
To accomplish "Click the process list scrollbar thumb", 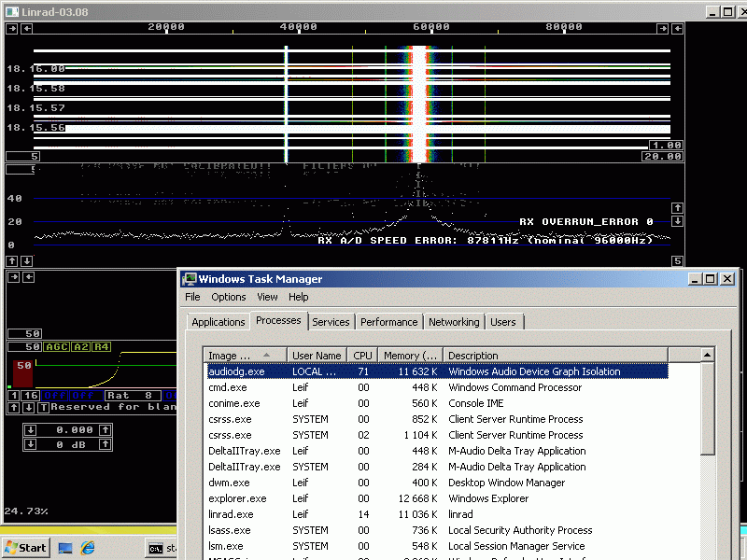I will 707,409.
